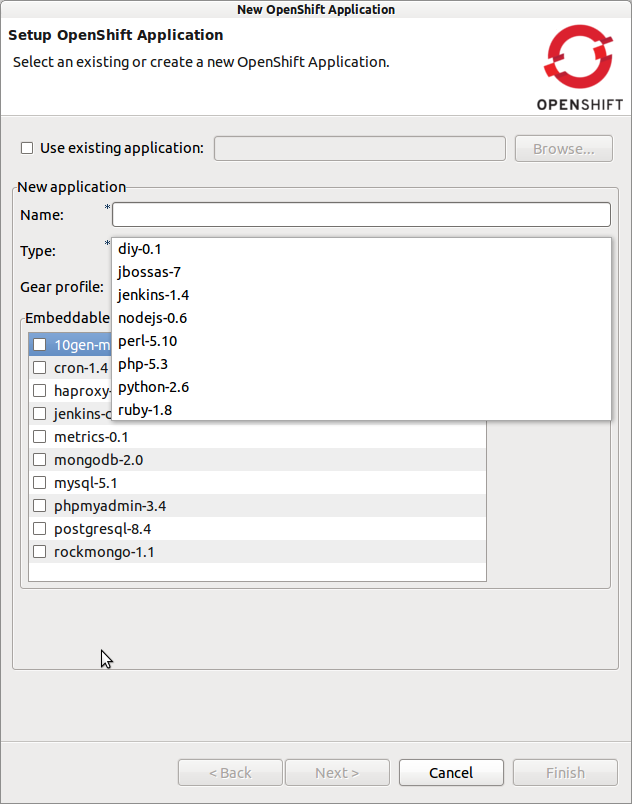
Task: Select perl-5.10 from the list
Action: 147,341
